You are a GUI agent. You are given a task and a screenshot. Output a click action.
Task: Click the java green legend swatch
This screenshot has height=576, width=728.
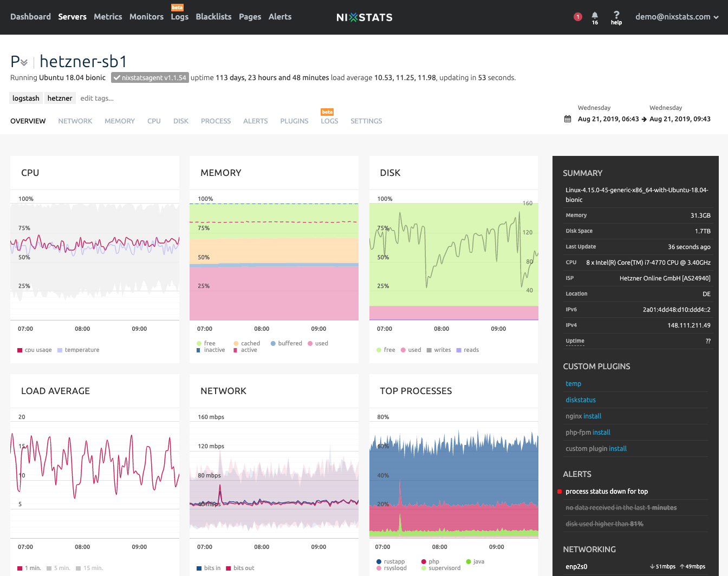[469, 561]
